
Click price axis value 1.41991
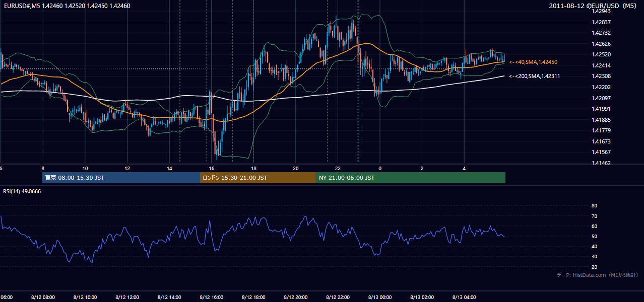(602, 109)
